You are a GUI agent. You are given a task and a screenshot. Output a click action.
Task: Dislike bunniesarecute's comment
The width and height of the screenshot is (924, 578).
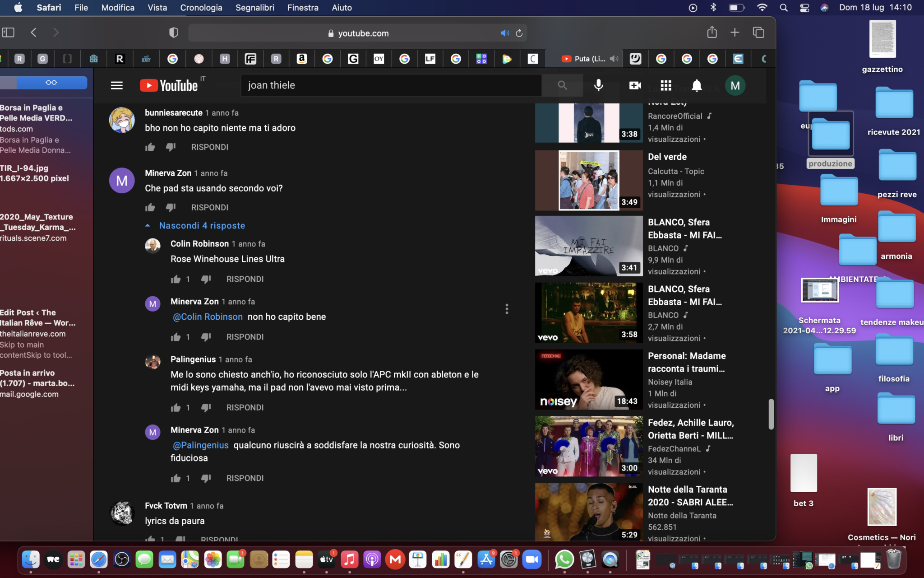171,147
